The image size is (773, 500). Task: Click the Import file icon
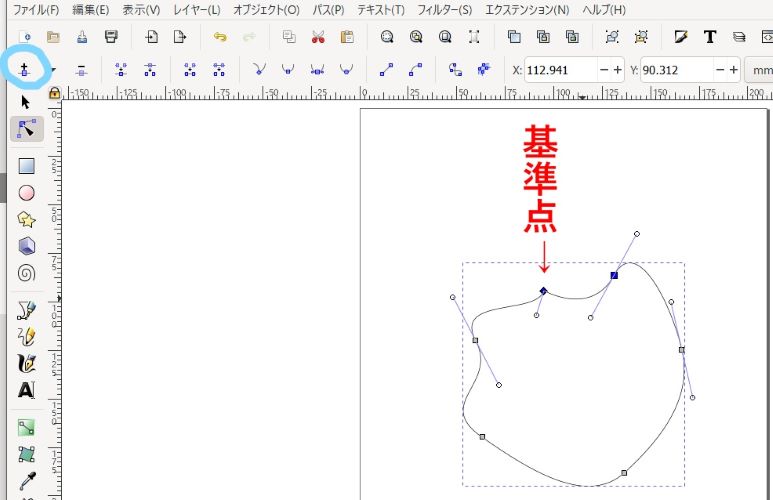(x=151, y=36)
